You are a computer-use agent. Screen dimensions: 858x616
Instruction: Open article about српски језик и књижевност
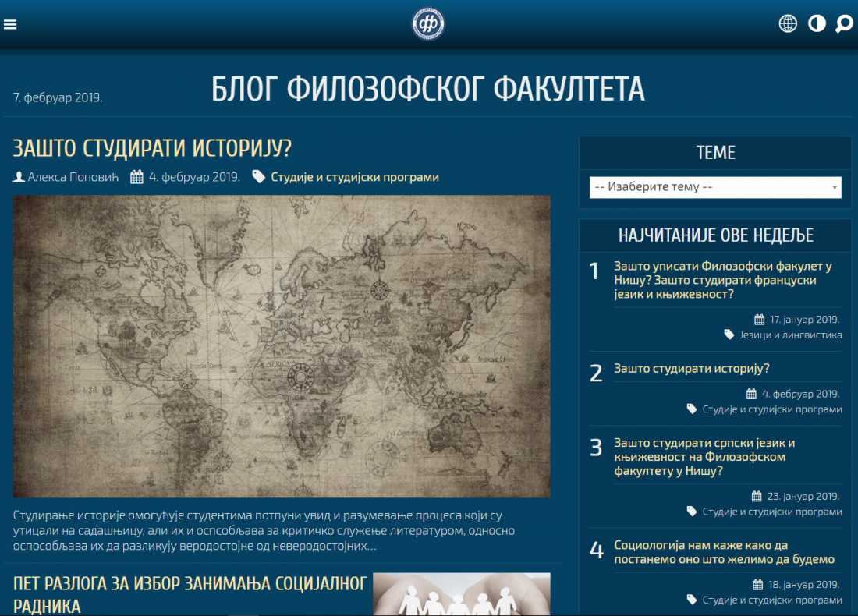(704, 457)
